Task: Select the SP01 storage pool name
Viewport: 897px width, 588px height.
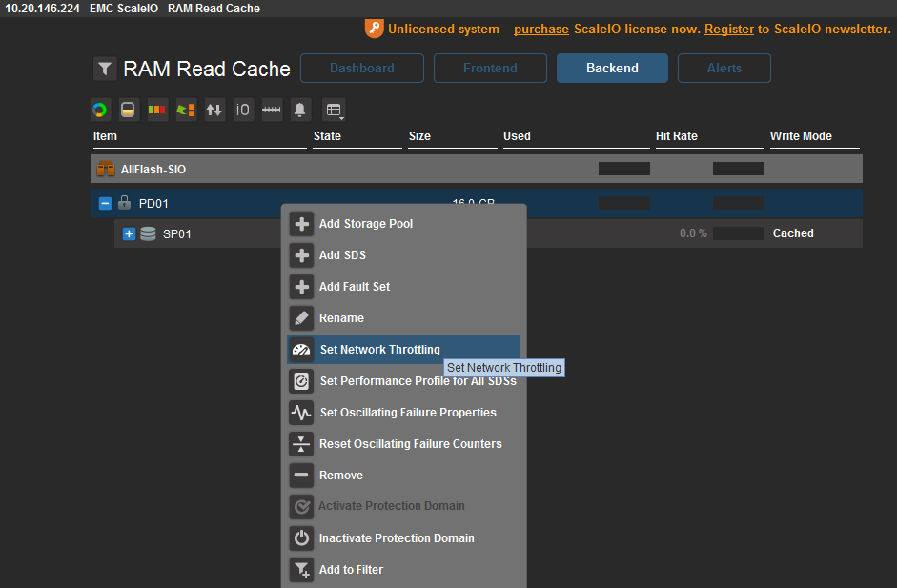Action: point(176,233)
